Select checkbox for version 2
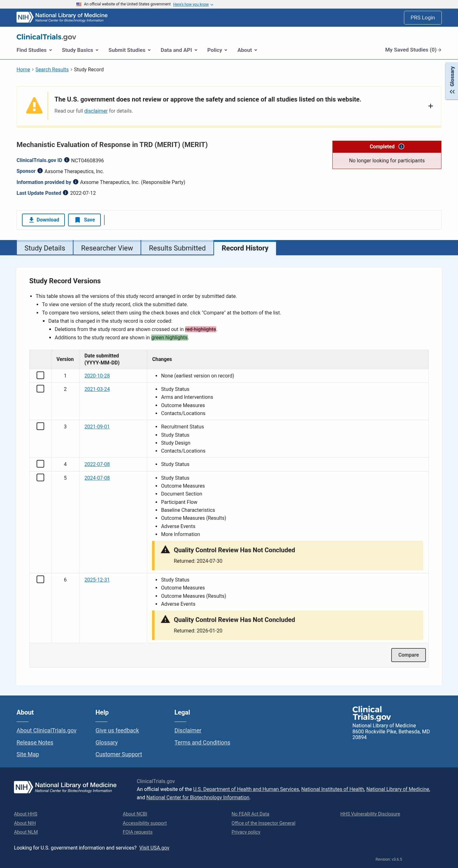The image size is (458, 868). point(40,389)
